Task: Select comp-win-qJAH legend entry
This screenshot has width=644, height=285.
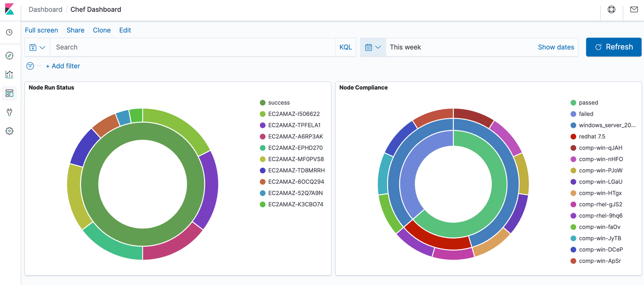Action: click(596, 148)
